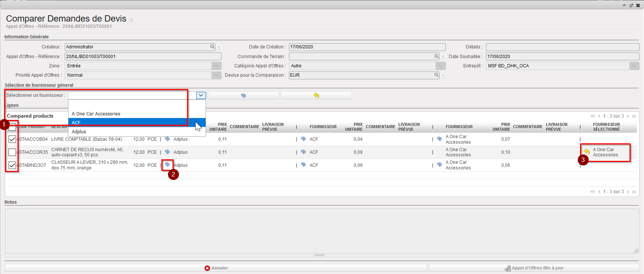Viewport: 644px width, 274px height.
Task: Click the blue apply-supplier arrow button beside the supplier dropdown
Action: coord(244,96)
